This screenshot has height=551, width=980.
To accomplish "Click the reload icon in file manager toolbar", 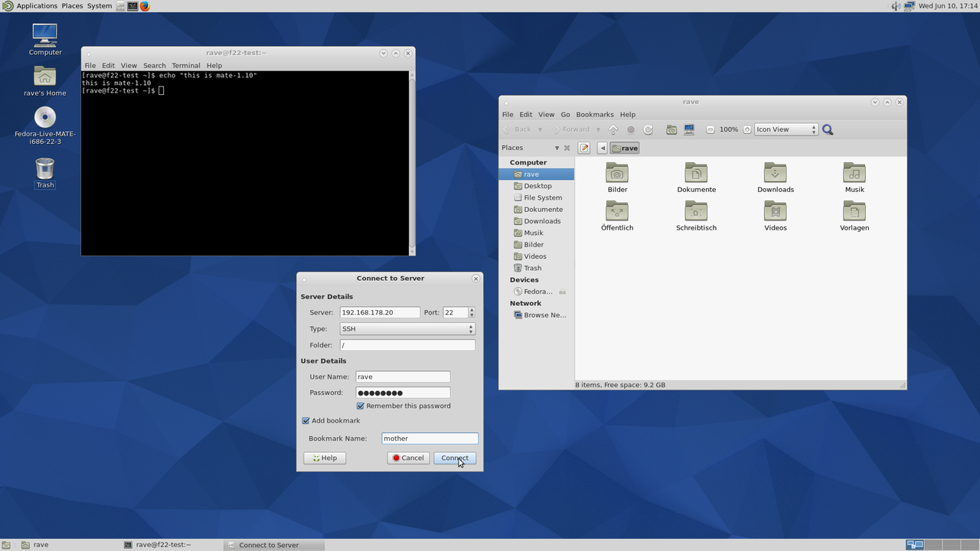I will click(648, 130).
